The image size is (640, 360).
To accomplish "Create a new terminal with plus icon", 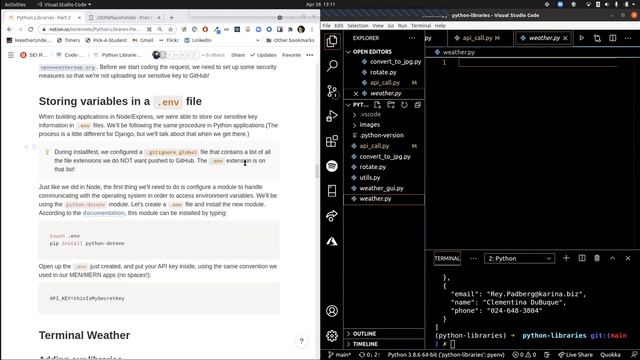I will 566,258.
